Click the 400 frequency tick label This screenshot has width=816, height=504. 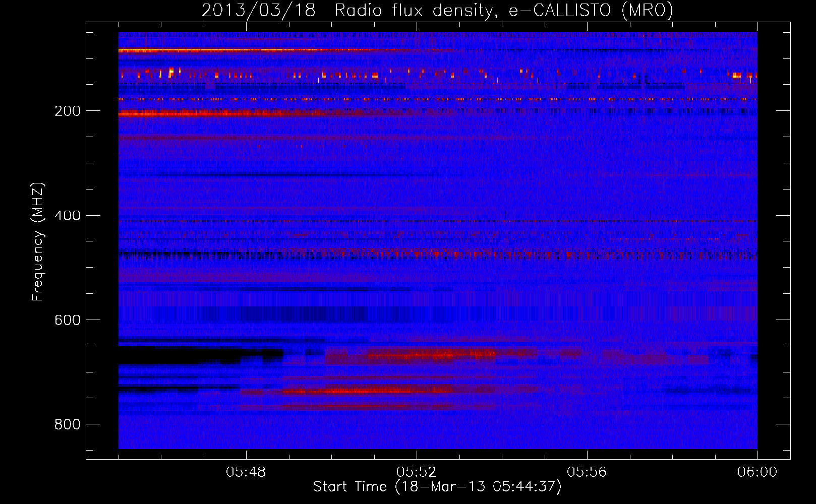(68, 216)
